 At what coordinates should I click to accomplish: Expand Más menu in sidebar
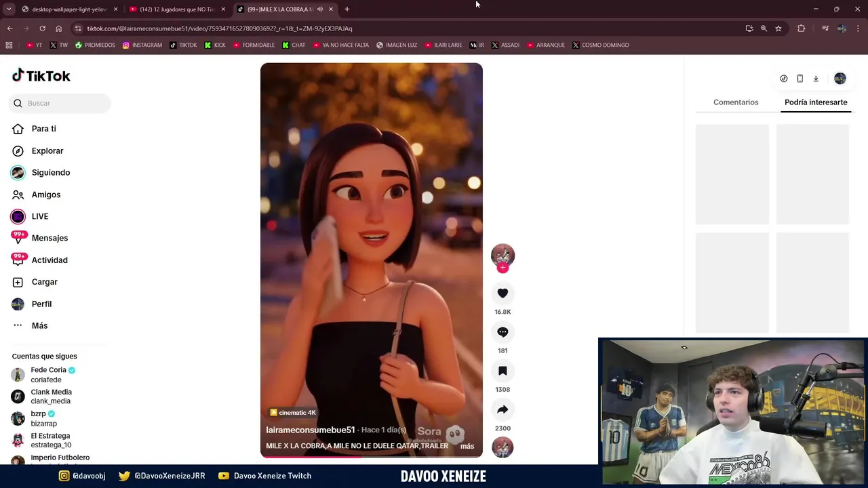pos(39,325)
